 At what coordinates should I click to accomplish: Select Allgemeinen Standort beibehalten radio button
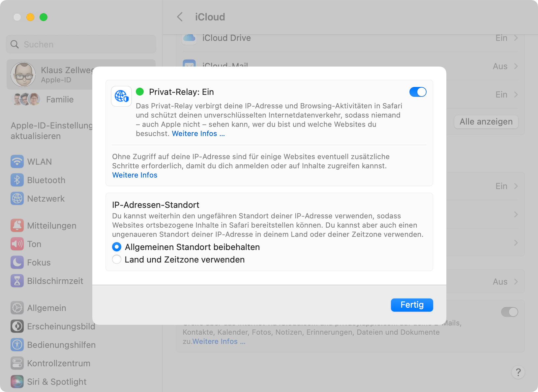pos(117,247)
